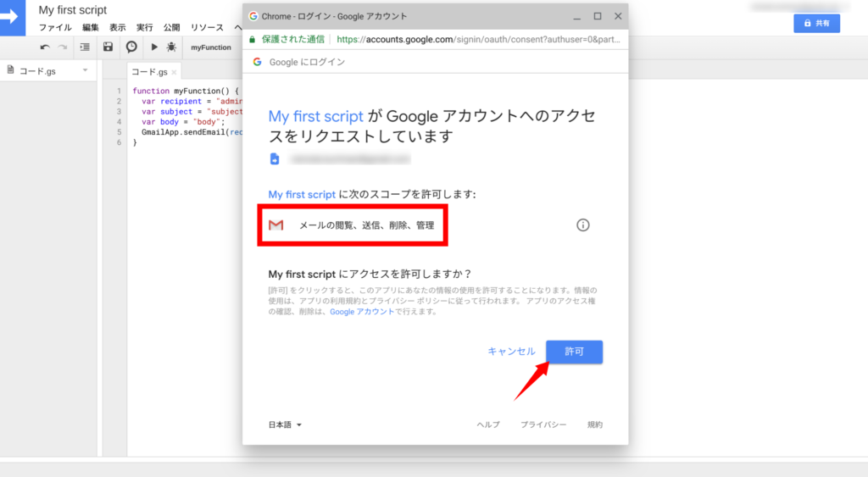Screen dimensions: 868x477
Task: Save the script with the floppy disk icon
Action: point(108,47)
